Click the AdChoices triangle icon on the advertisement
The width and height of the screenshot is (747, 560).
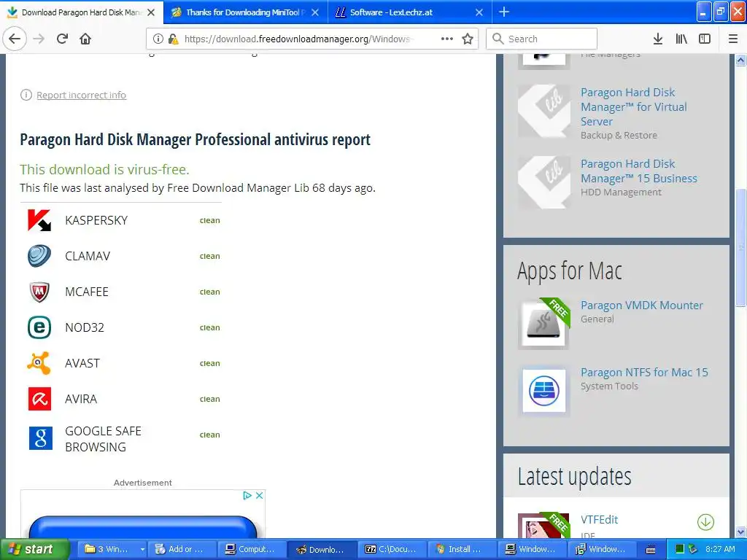[x=247, y=495]
